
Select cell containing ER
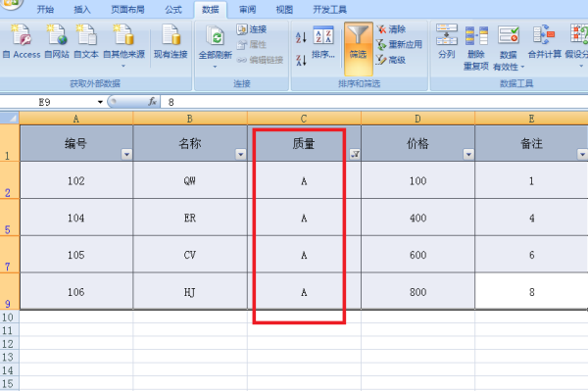click(x=190, y=218)
